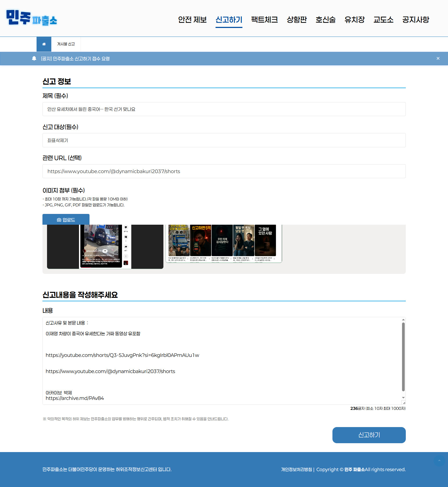Click the 이미지 첨부 (필수) label
The height and width of the screenshot is (487, 448).
coord(64,190)
